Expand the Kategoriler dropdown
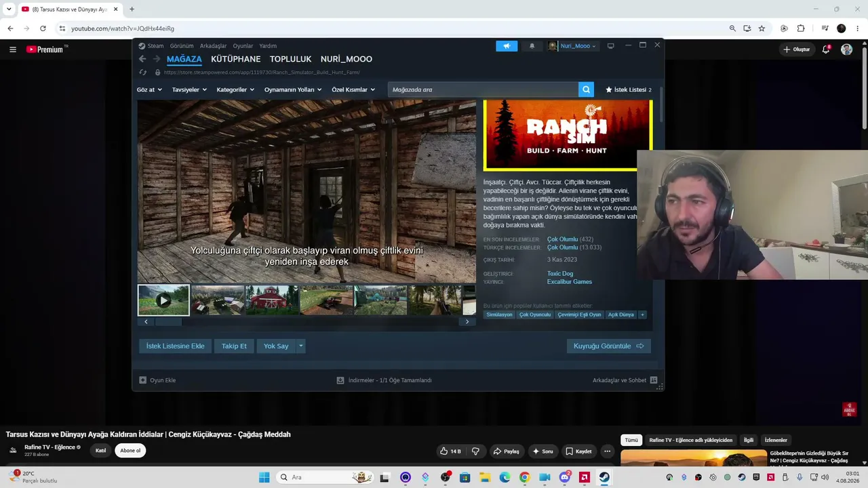This screenshot has width=868, height=488. coord(235,89)
